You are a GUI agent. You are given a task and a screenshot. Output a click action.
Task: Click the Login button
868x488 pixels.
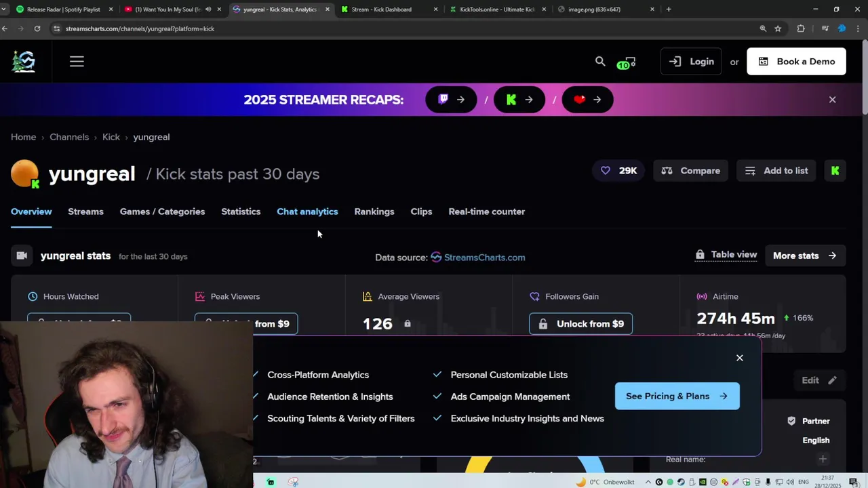(691, 62)
